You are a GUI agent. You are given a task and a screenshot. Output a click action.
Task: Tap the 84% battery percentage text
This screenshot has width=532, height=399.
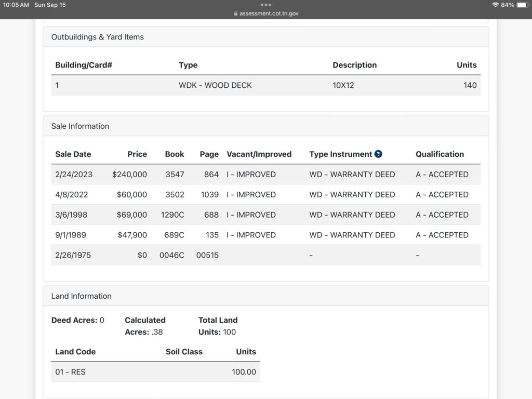click(x=508, y=5)
